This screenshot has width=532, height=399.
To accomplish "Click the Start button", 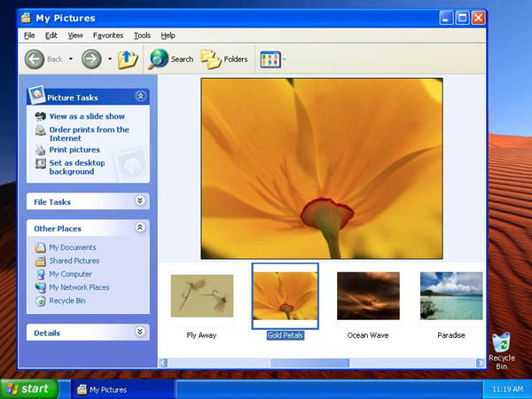I will coord(28,388).
